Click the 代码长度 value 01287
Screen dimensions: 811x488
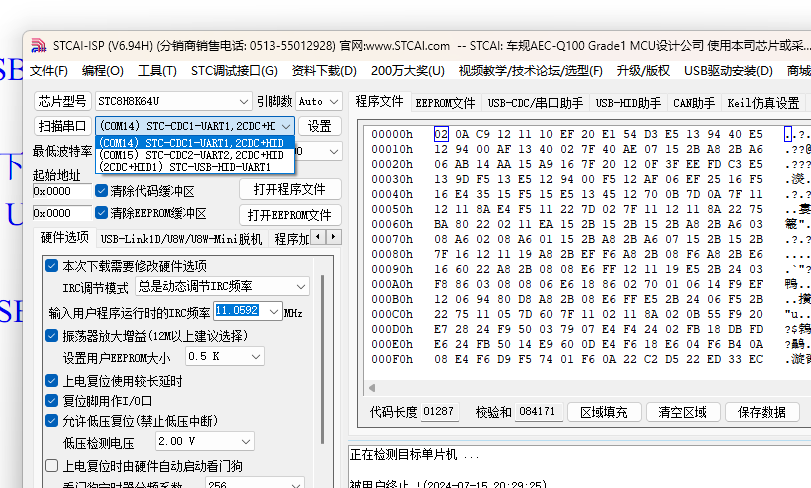tap(439, 411)
